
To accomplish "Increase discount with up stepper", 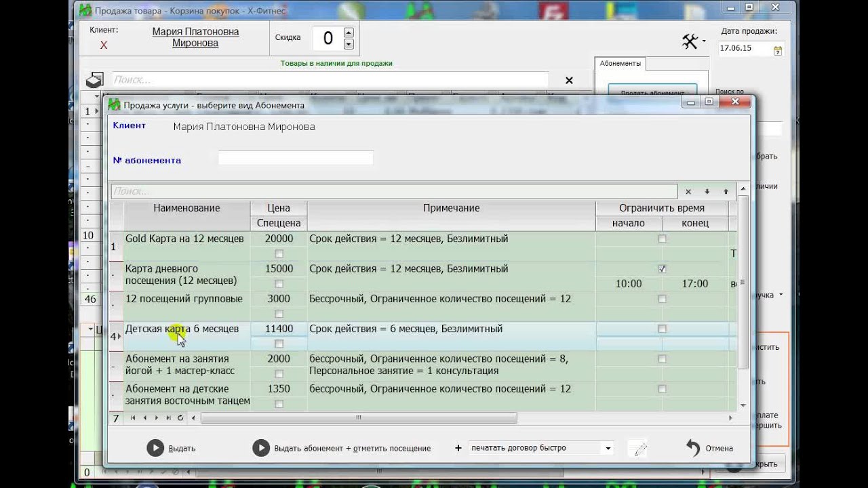I will coord(349,33).
